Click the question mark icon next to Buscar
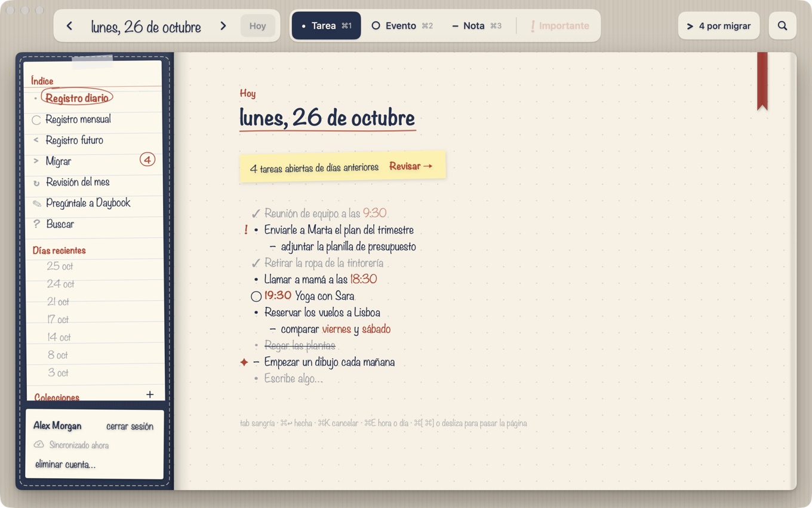 (x=36, y=224)
